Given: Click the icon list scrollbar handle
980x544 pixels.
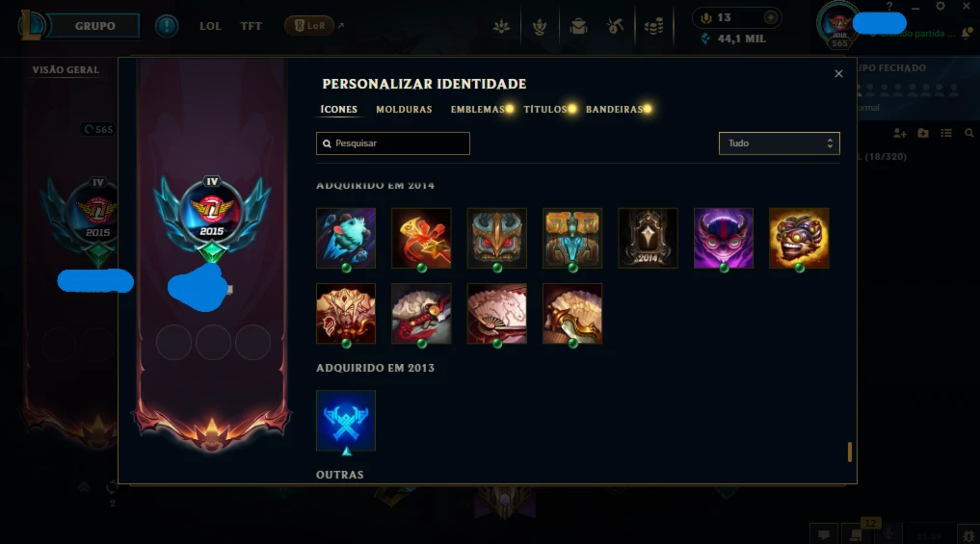Looking at the screenshot, I should [849, 452].
